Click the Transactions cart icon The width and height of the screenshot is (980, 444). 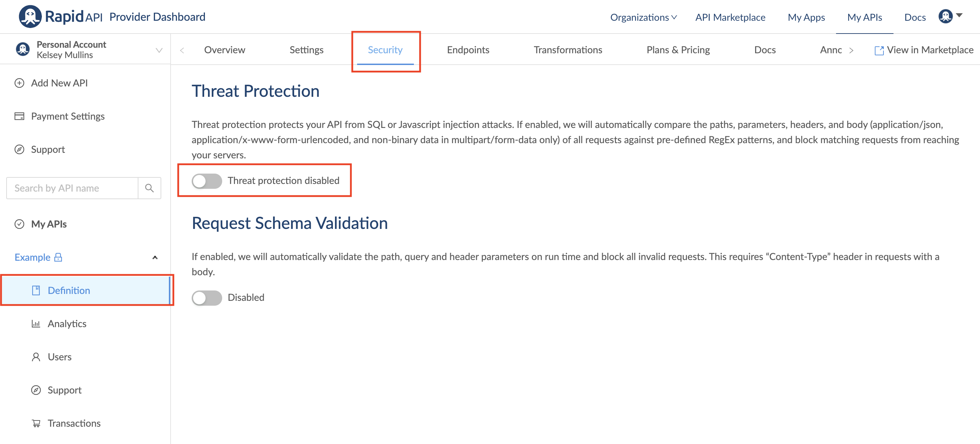[x=36, y=423]
